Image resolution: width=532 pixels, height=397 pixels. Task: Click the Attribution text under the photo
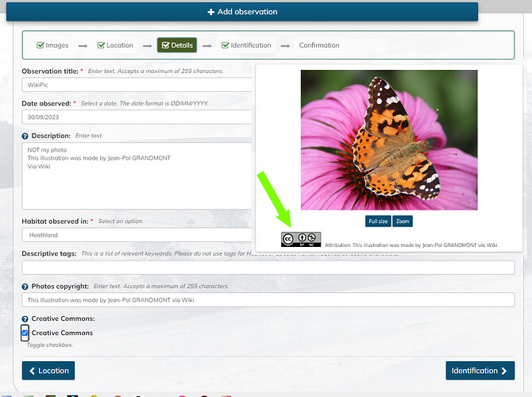(x=411, y=245)
